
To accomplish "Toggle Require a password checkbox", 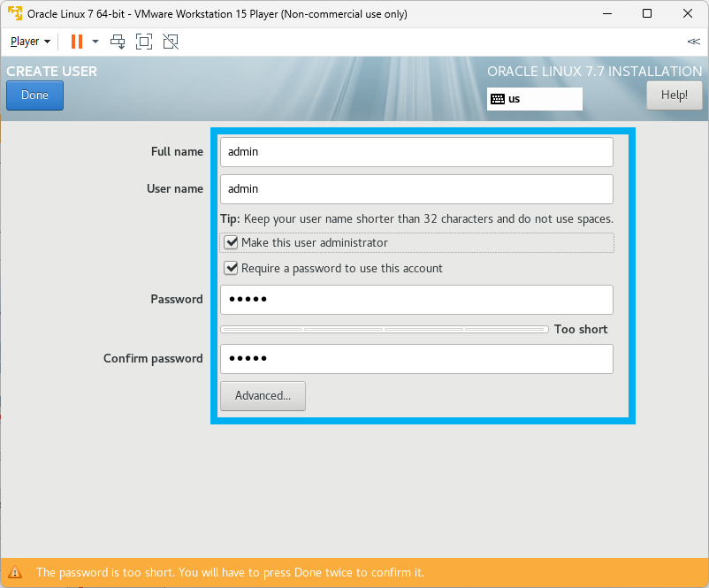I will coord(231,268).
